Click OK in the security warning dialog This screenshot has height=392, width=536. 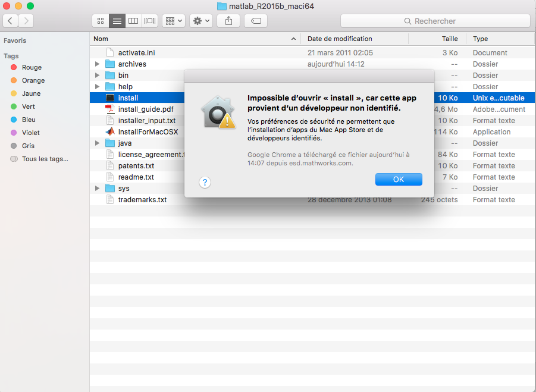(399, 179)
